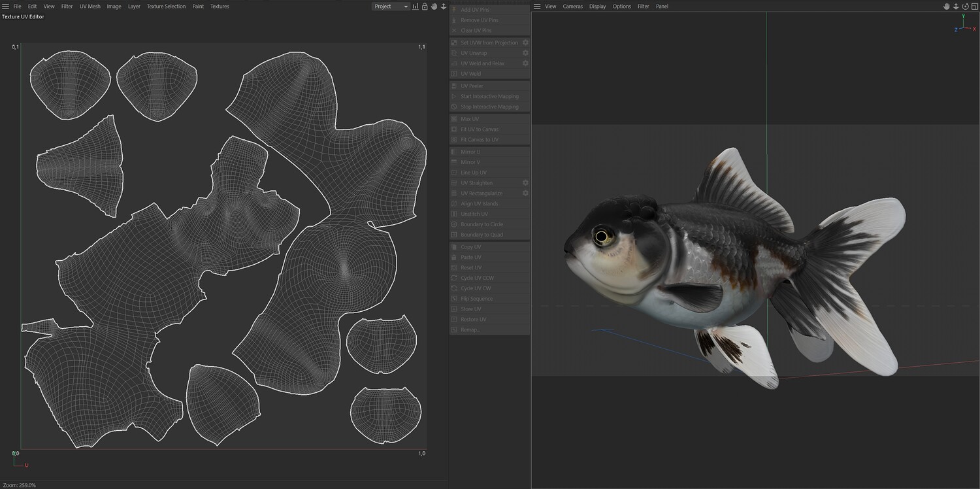Click the Boundary to Circle icon
Image resolution: width=980 pixels, height=489 pixels.
point(454,225)
